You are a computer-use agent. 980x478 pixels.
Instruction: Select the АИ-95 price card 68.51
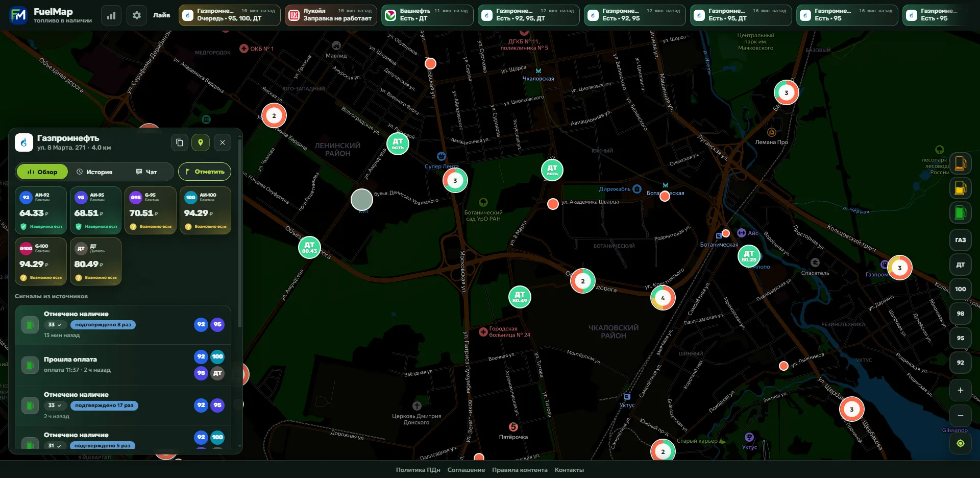[96, 210]
